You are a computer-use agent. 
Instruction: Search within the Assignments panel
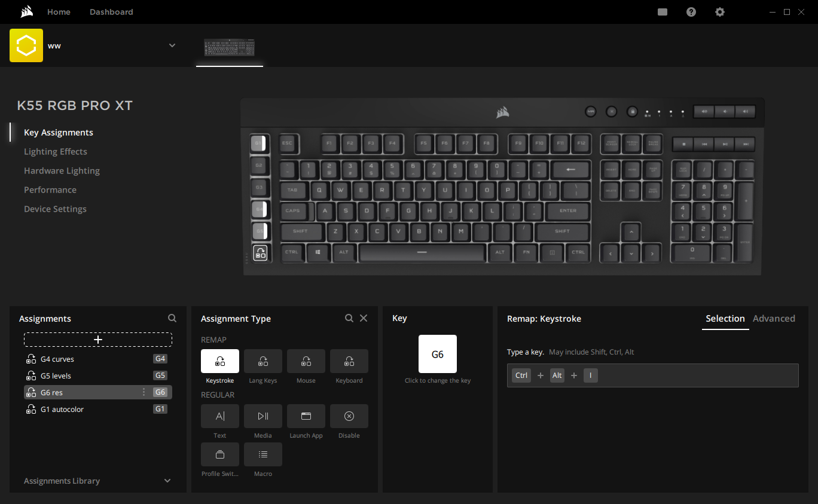click(x=172, y=319)
